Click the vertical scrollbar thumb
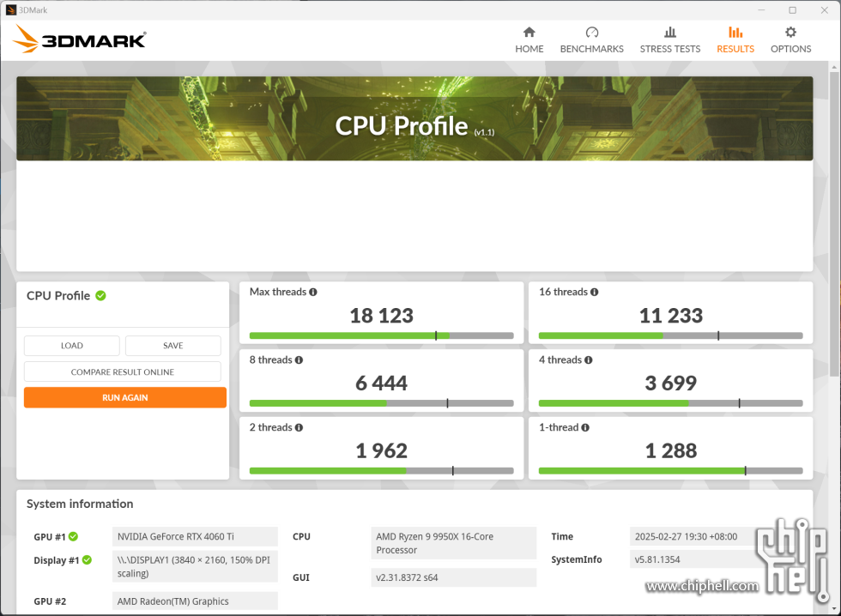The image size is (841, 616). click(x=833, y=224)
